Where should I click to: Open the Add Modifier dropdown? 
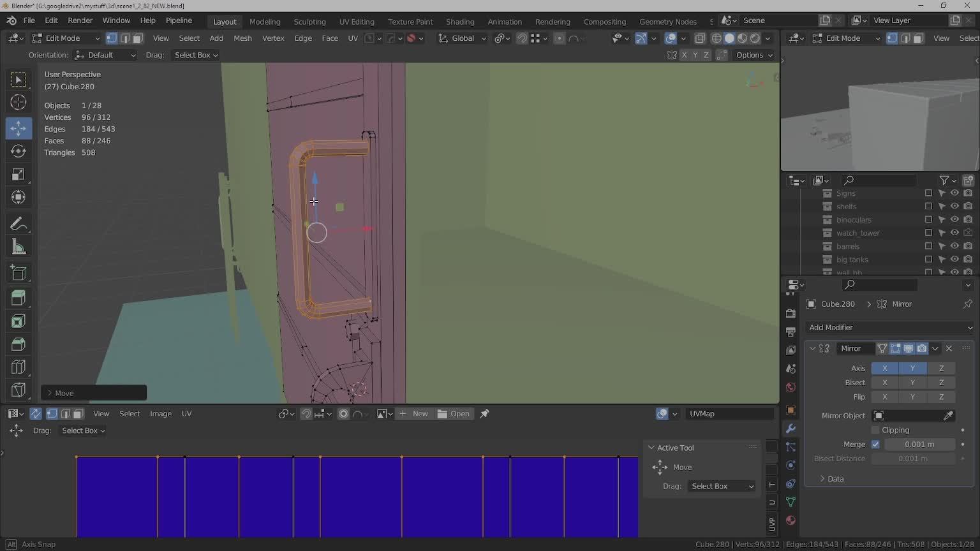coord(889,327)
